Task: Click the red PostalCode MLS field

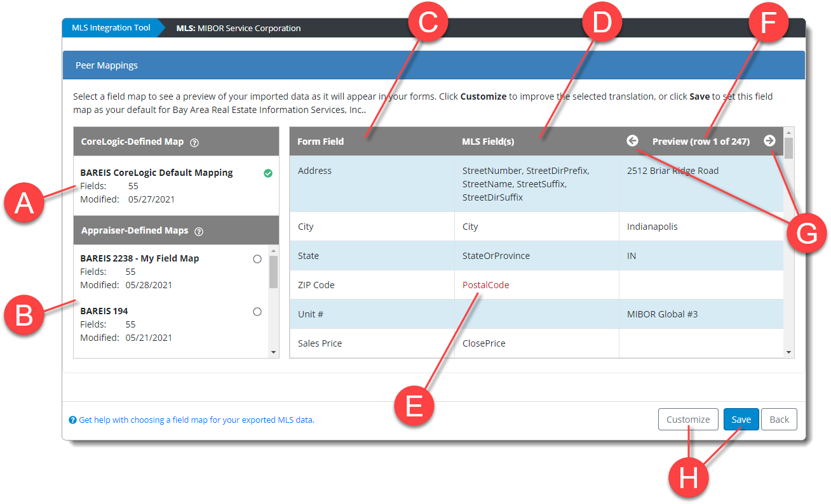Action: coord(485,285)
